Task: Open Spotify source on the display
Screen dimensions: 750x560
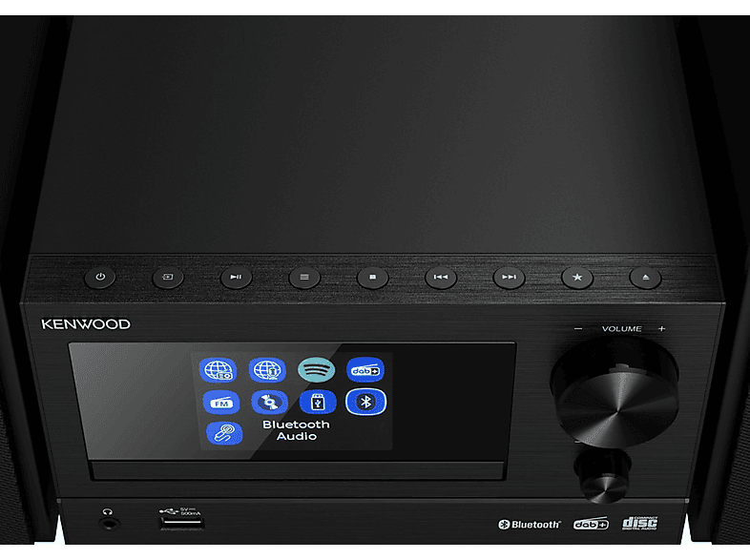Action: (x=316, y=369)
